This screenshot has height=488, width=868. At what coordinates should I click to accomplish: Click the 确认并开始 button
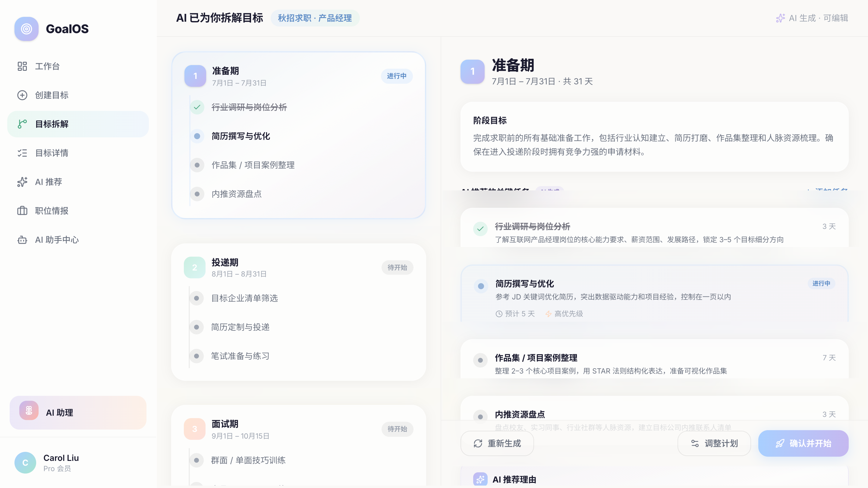803,443
